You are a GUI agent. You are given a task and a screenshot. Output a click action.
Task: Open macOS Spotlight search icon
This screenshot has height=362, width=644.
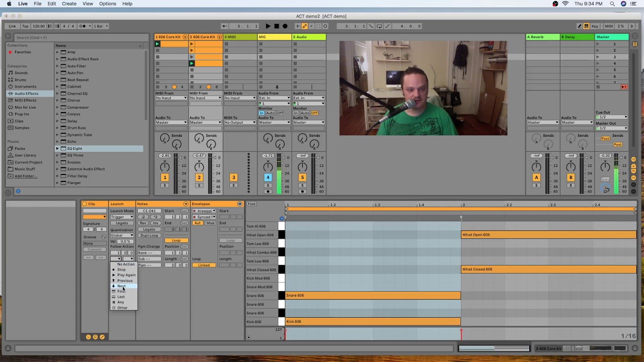click(612, 4)
